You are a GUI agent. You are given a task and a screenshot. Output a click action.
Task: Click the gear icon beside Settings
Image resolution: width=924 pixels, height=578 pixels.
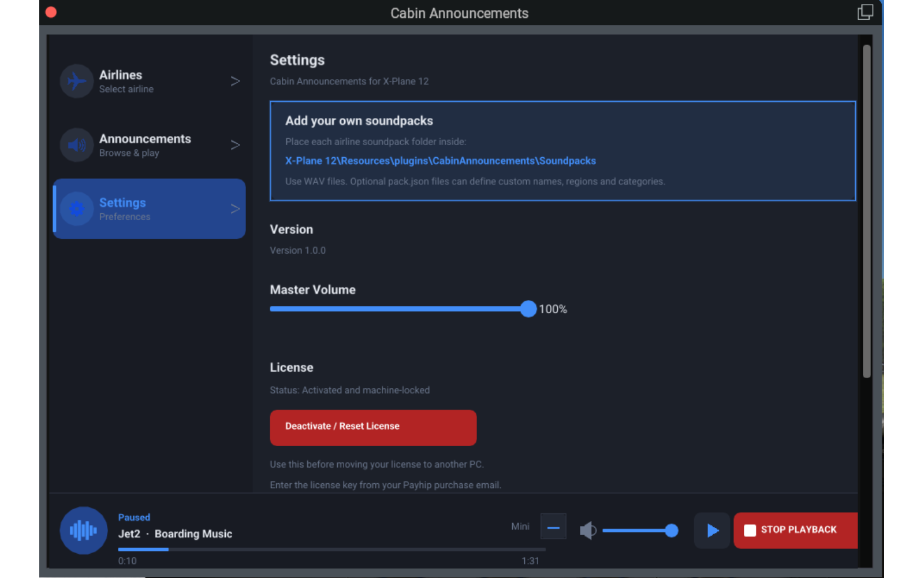pos(77,209)
